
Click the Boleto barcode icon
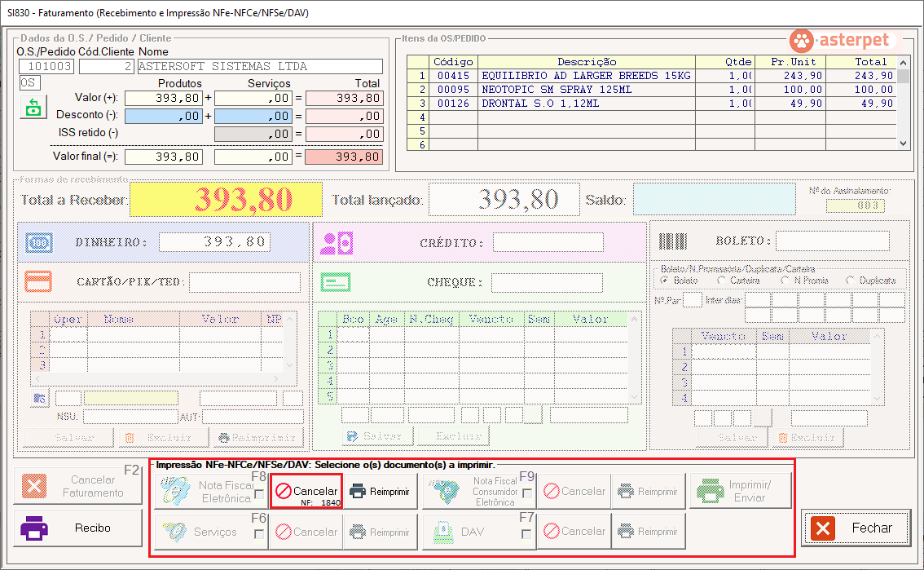pos(672,241)
